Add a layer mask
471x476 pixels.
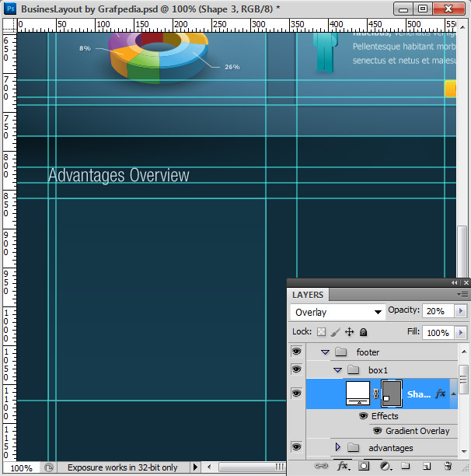364,466
